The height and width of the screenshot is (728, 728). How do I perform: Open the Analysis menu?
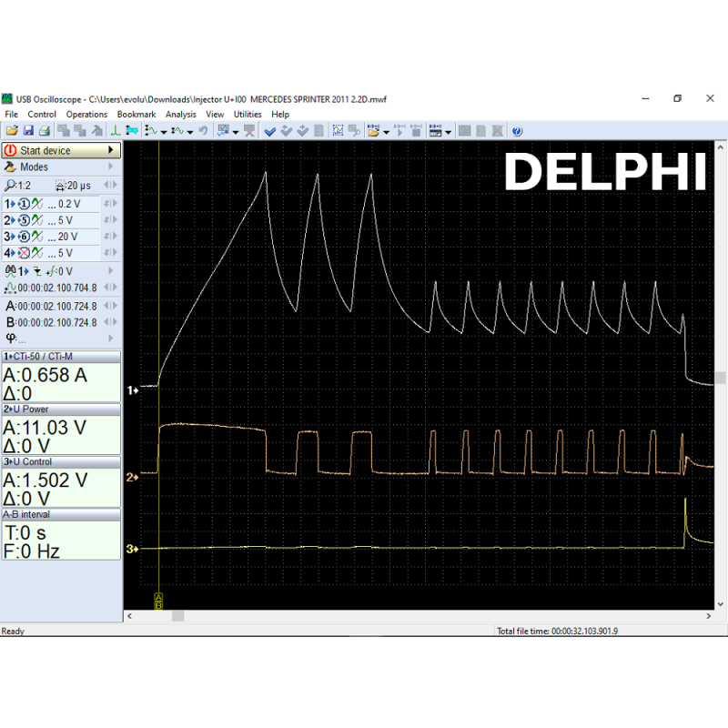pos(181,115)
